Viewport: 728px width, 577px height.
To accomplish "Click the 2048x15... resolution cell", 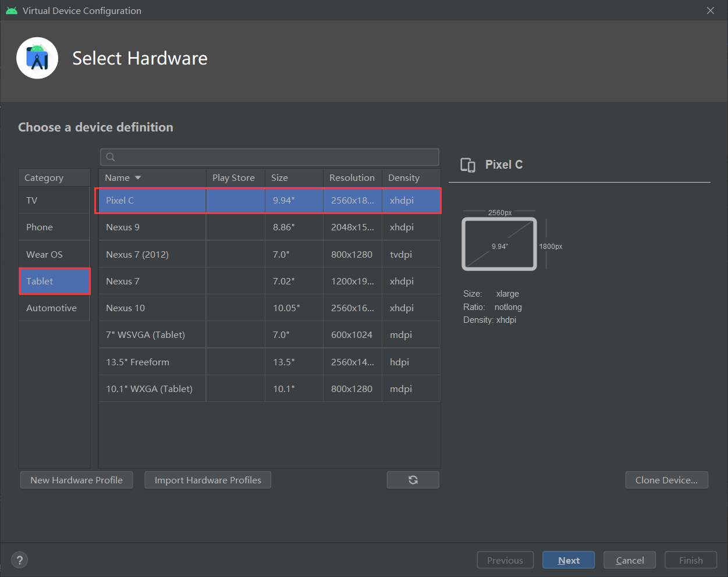I will tap(353, 227).
